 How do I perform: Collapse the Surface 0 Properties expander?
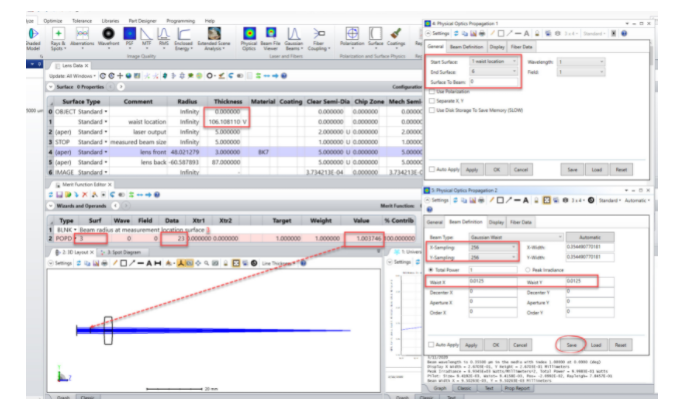[52, 87]
